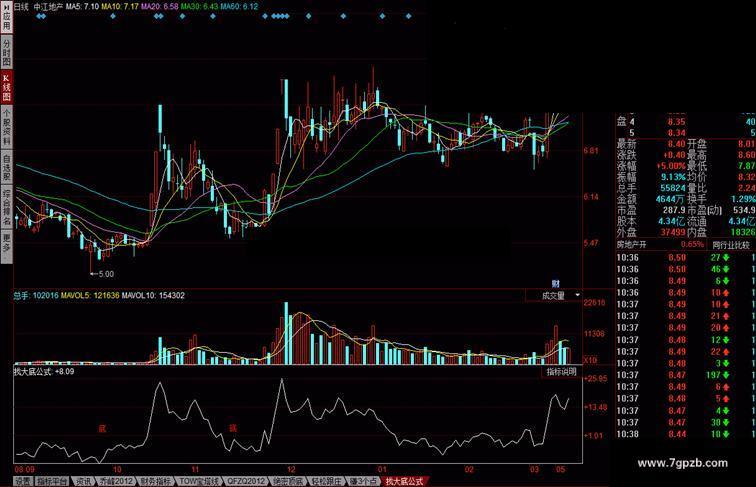Click the 10:38 trade tick row

686,434
